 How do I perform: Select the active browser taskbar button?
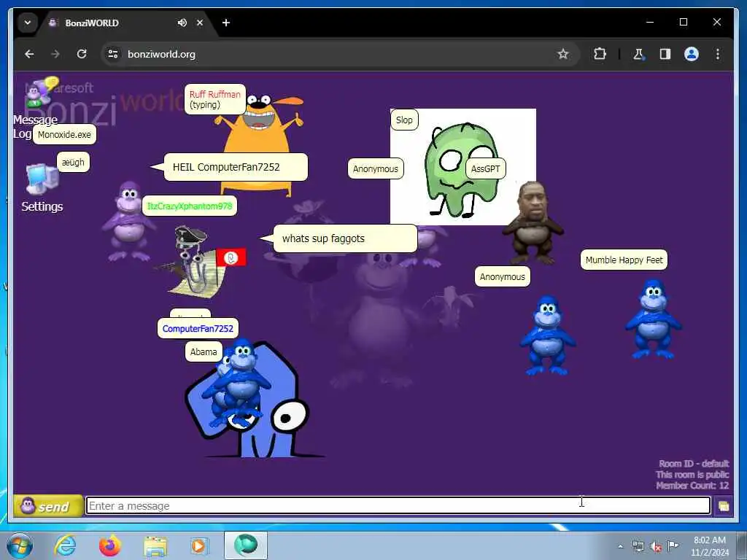pos(246,545)
